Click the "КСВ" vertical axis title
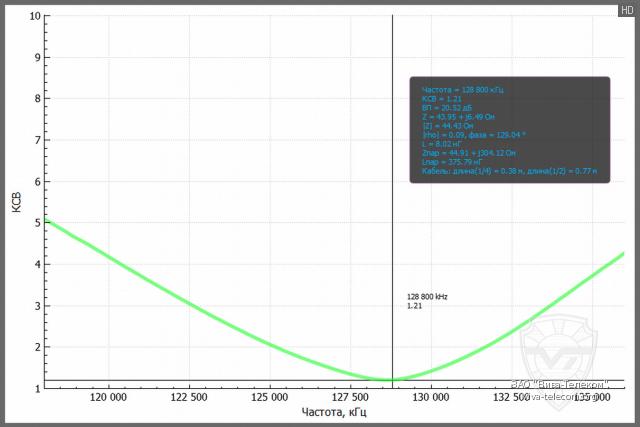The width and height of the screenshot is (640, 427). tap(16, 203)
